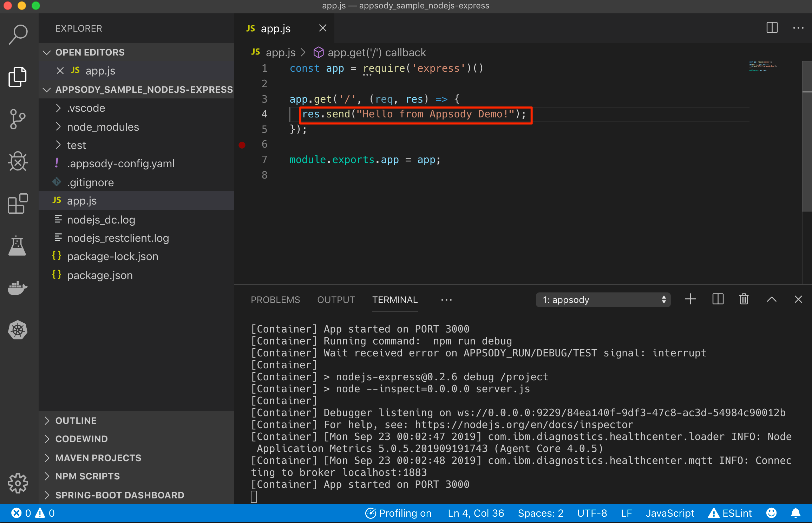This screenshot has width=812, height=523.
Task: Open the Search view in the activity bar
Action: coord(18,34)
